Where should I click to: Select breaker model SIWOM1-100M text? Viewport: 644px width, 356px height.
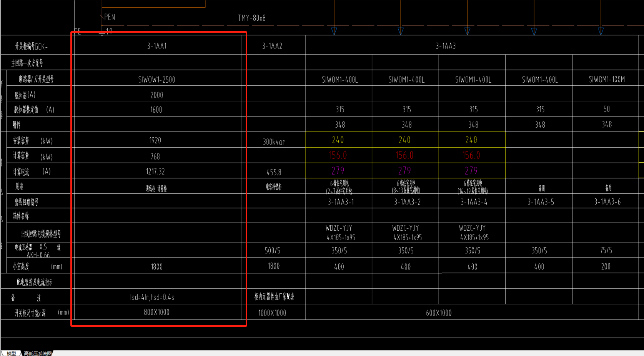(607, 79)
